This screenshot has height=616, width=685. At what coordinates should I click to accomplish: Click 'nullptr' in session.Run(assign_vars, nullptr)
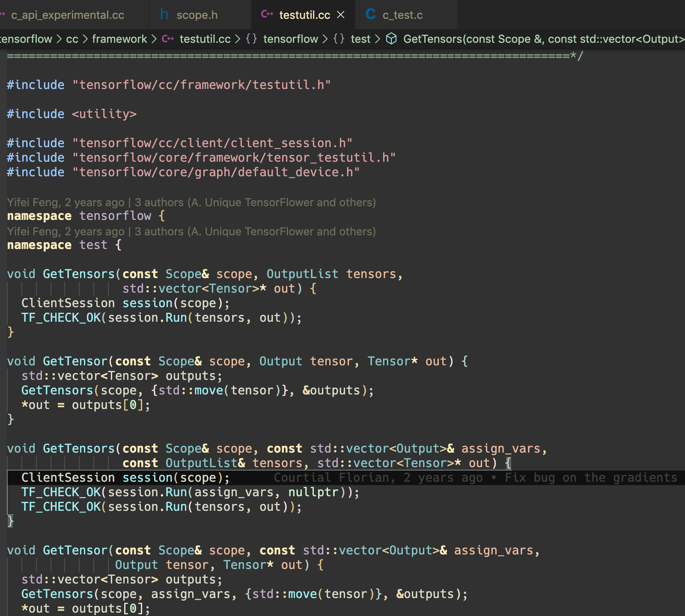pyautogui.click(x=313, y=492)
